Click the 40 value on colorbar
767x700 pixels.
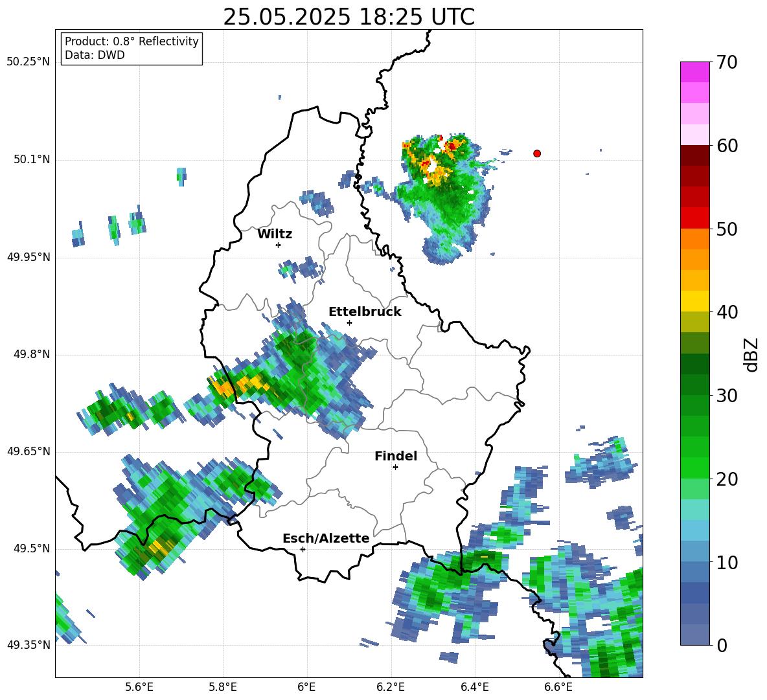[727, 312]
